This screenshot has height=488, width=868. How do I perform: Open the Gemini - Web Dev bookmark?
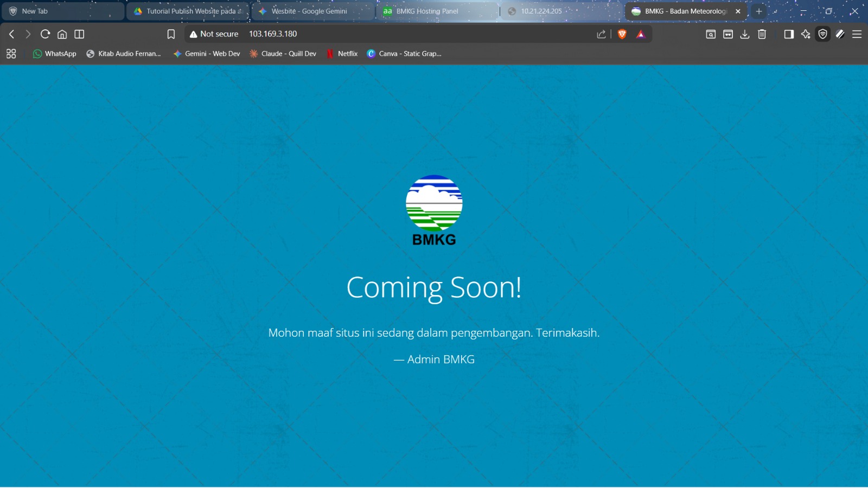click(207, 54)
